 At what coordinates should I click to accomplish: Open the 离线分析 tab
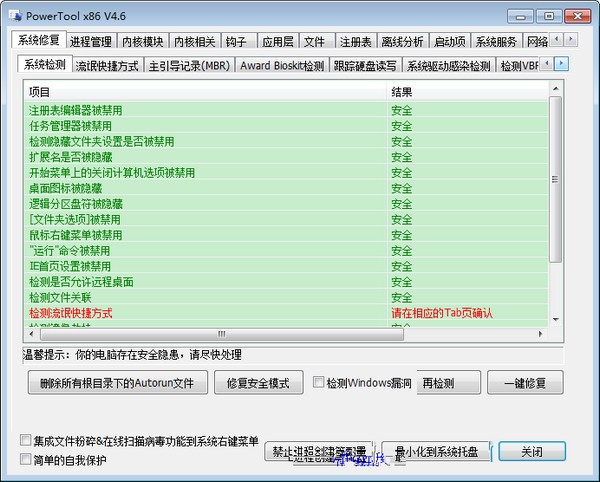tap(403, 41)
